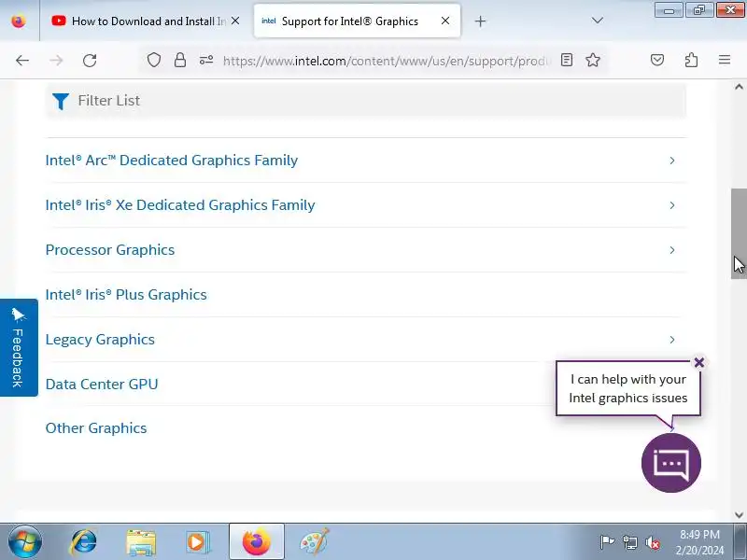Viewport: 747px width, 560px height.
Task: Click the Firefox taskbar button
Action: point(256,541)
